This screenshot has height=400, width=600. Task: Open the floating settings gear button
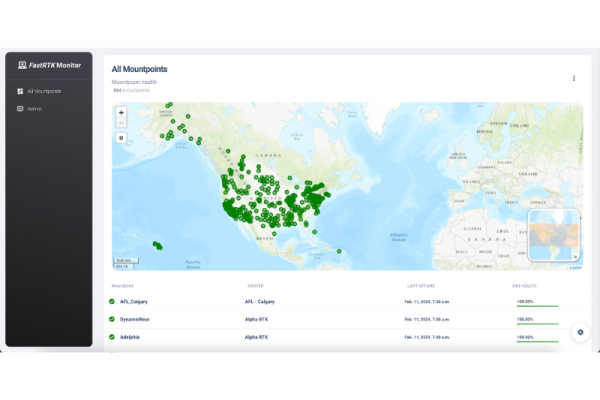580,332
